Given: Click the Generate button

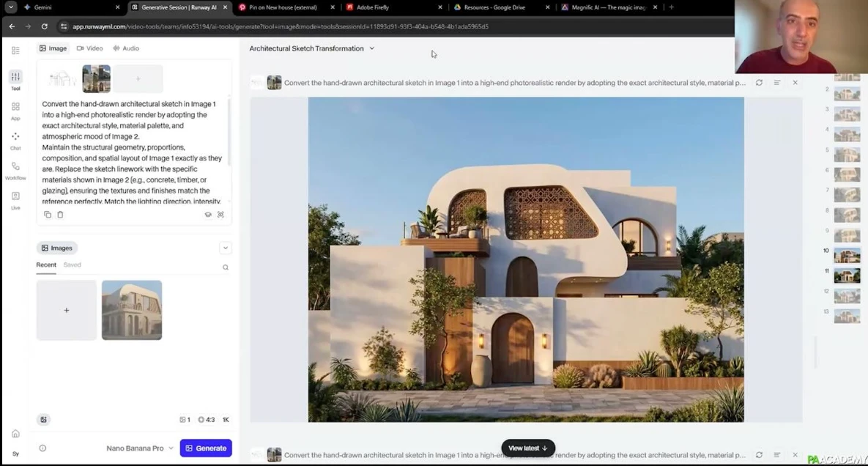Looking at the screenshot, I should [x=206, y=448].
